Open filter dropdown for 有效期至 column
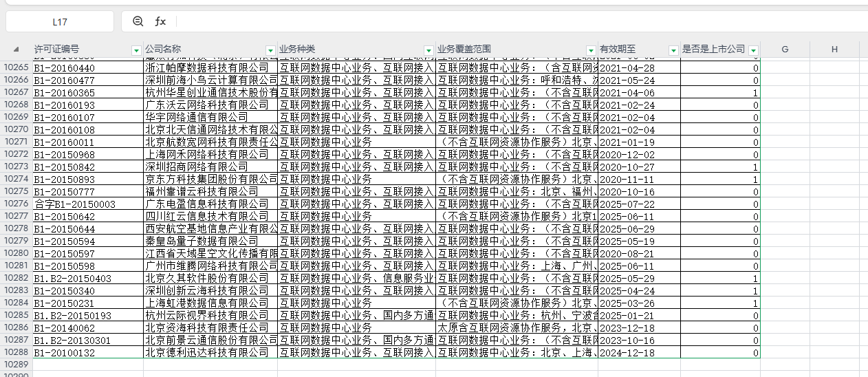The height and width of the screenshot is (377, 868). pos(673,50)
